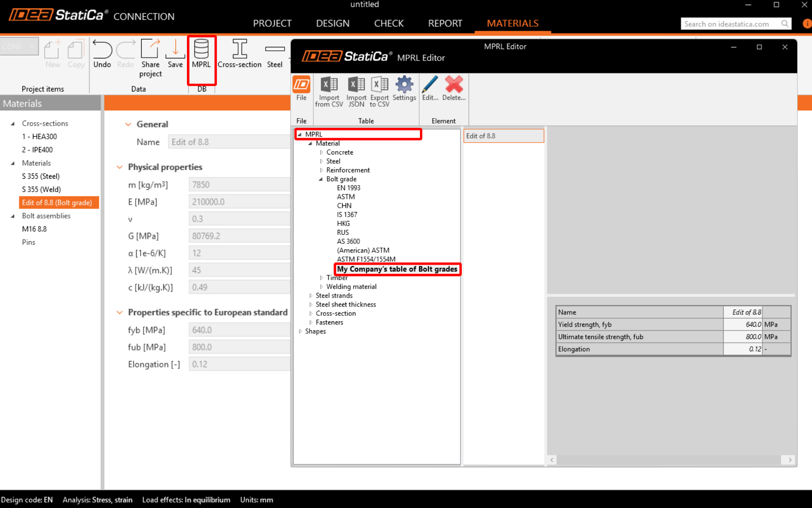The height and width of the screenshot is (508, 812).
Task: Click the Elongation value field in properties
Action: click(x=240, y=364)
